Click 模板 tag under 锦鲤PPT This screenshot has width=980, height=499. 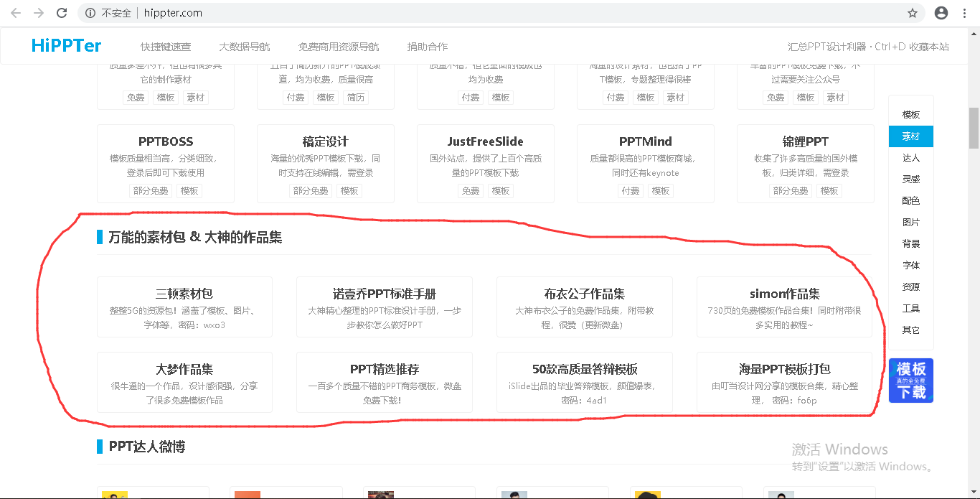tap(829, 191)
